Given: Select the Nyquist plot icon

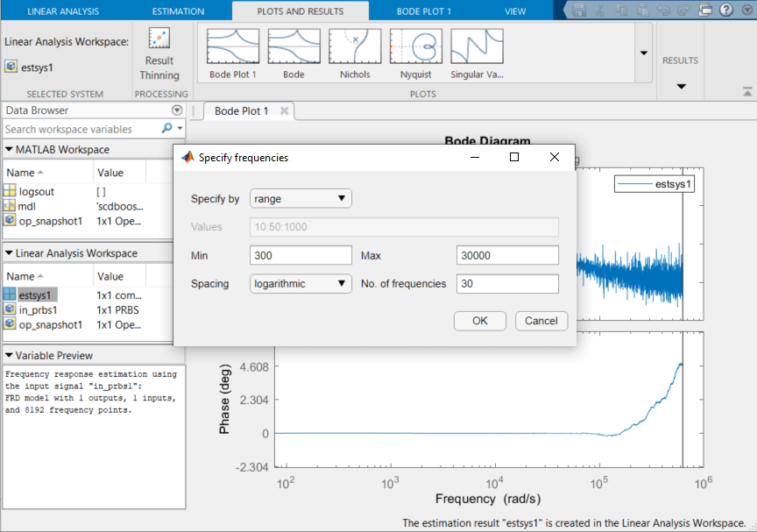Looking at the screenshot, I should coord(416,47).
